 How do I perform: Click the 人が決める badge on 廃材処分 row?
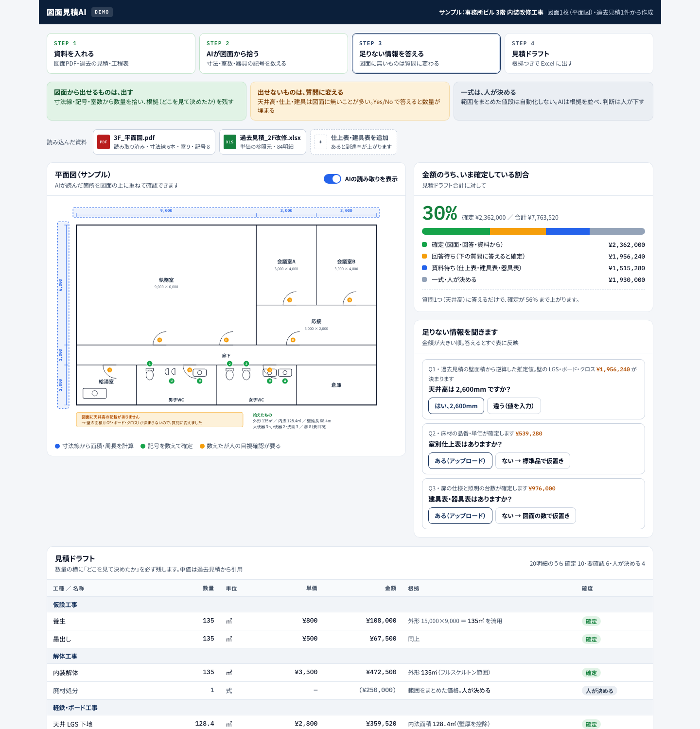[599, 691]
